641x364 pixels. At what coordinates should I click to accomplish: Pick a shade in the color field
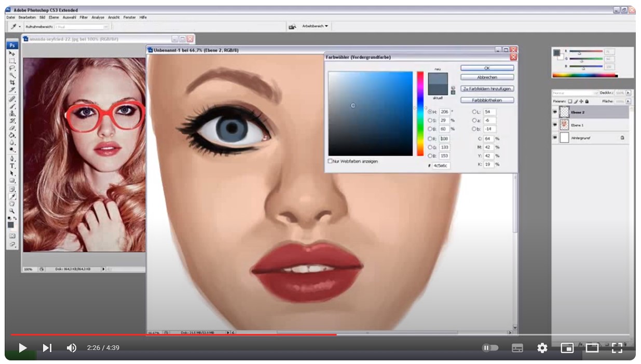pyautogui.click(x=371, y=113)
